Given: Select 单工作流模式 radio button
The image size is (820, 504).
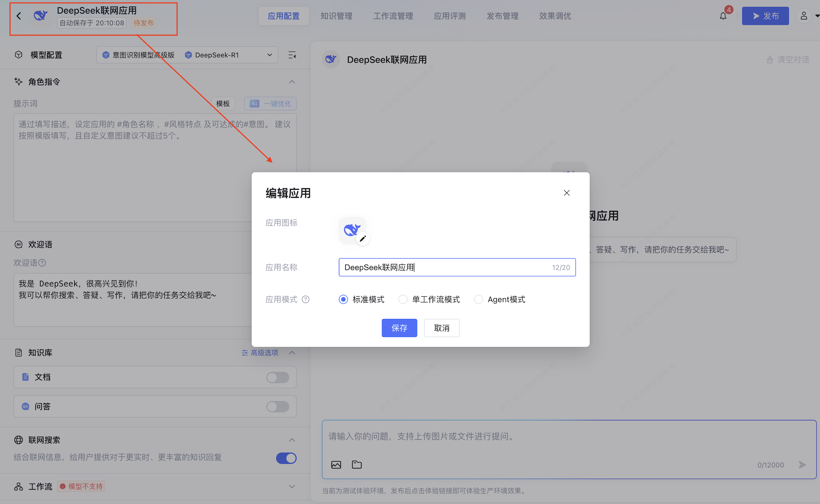Looking at the screenshot, I should pyautogui.click(x=403, y=299).
